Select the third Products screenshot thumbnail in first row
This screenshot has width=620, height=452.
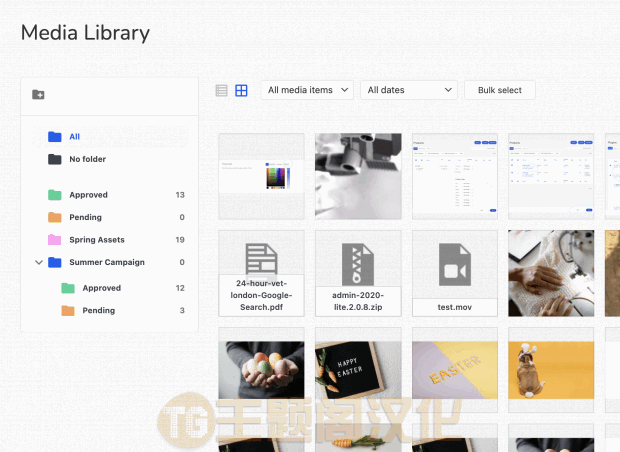[x=455, y=176]
